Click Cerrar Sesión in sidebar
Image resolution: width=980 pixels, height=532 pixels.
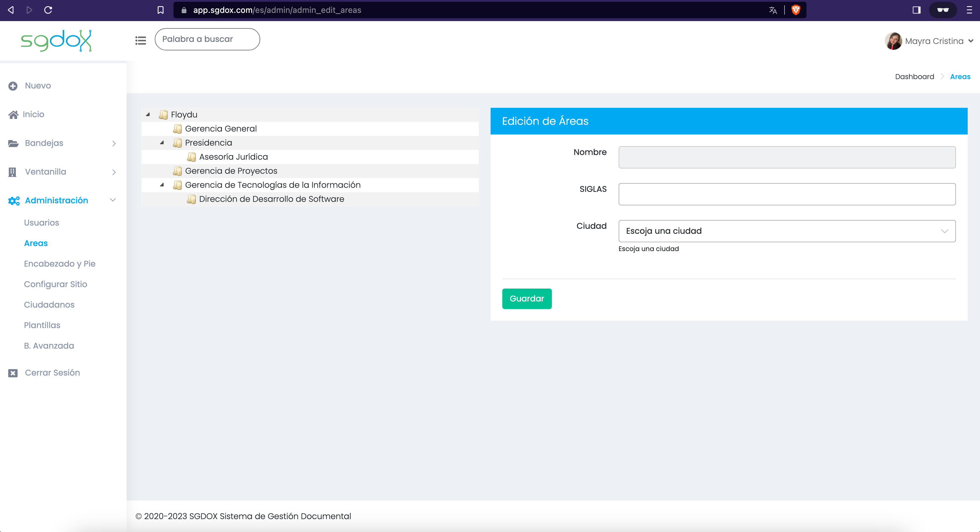click(52, 373)
